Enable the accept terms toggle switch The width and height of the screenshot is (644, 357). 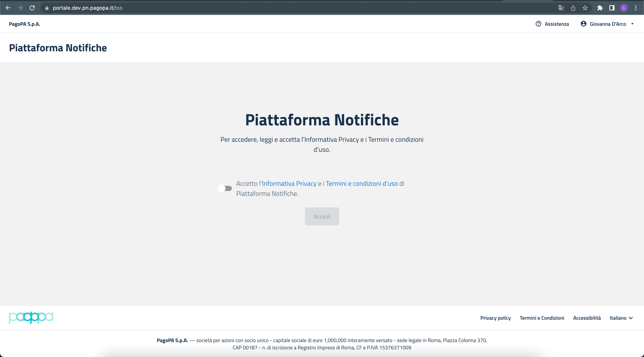(x=225, y=188)
